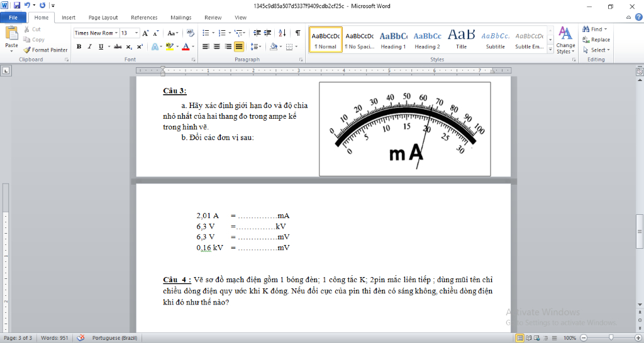Switch to Full Screen Reading view icon

(x=528, y=338)
